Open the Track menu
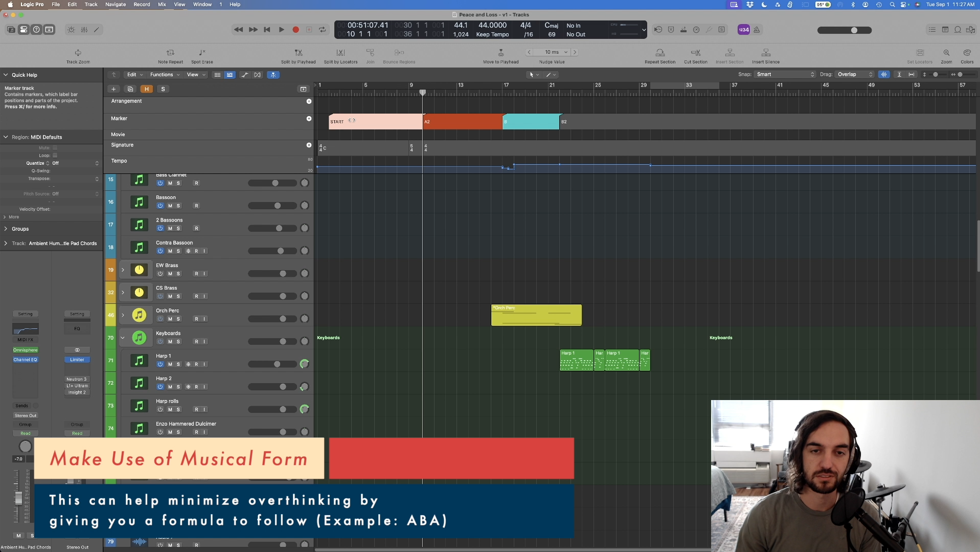The image size is (980, 552). tap(91, 4)
